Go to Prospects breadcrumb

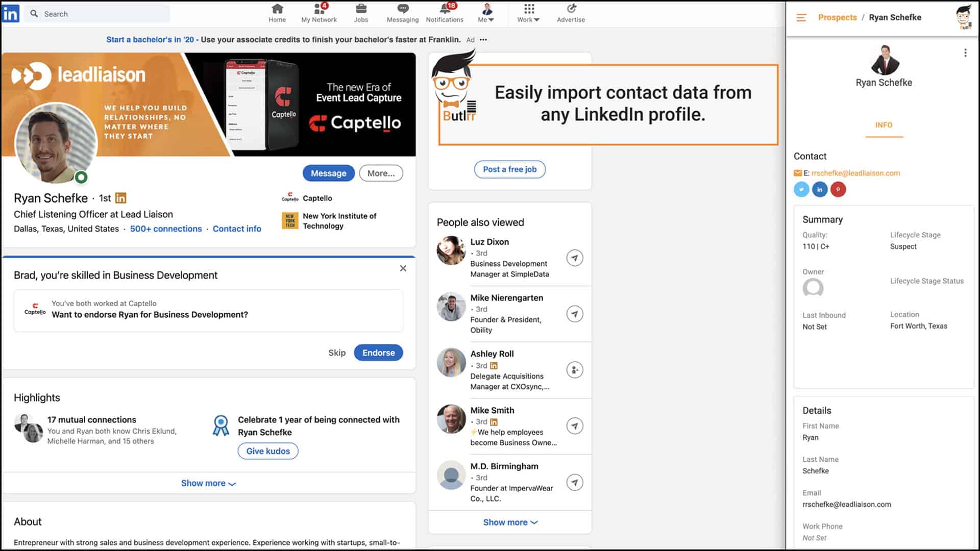click(837, 17)
